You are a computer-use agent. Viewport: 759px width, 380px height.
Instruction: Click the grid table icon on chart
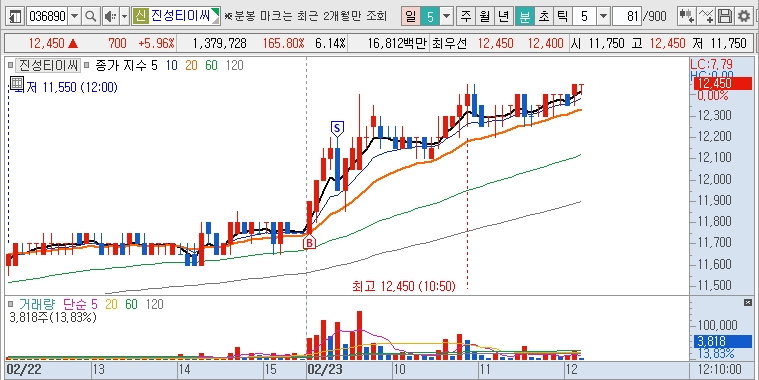pyautogui.click(x=16, y=82)
